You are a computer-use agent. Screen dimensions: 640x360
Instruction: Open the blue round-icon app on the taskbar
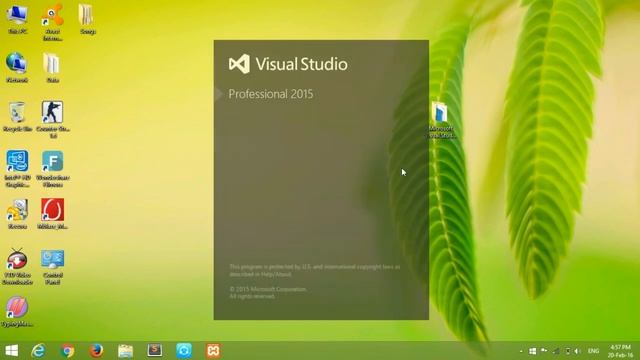[184, 351]
